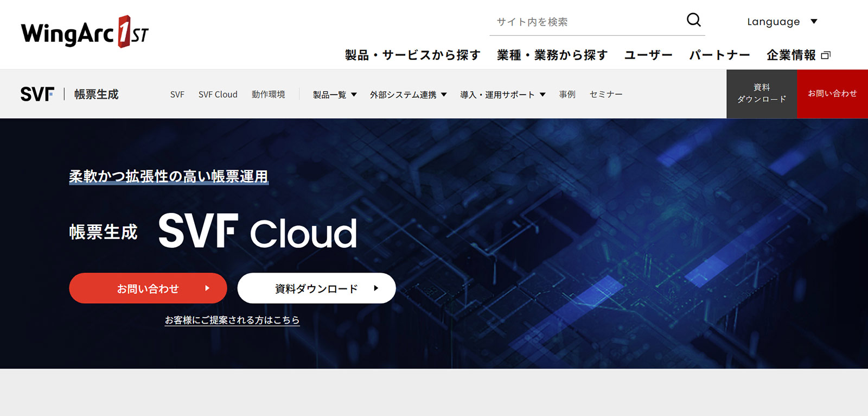Click the SVF logo in sub-header
868x416 pixels.
[x=37, y=94]
